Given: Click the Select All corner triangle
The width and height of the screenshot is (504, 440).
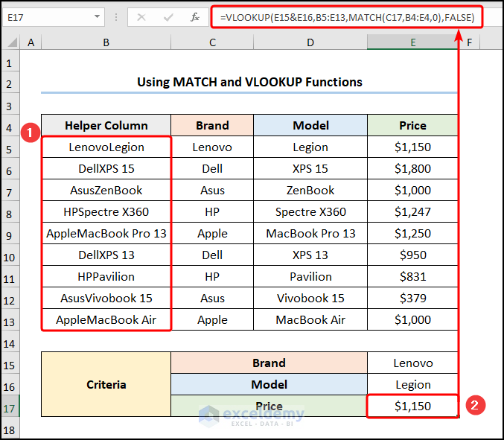Looking at the screenshot, I should [12, 42].
